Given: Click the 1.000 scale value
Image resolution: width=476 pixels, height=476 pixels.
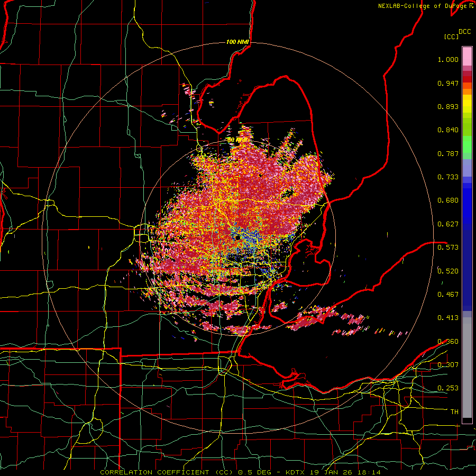Looking at the screenshot, I should click(448, 59).
